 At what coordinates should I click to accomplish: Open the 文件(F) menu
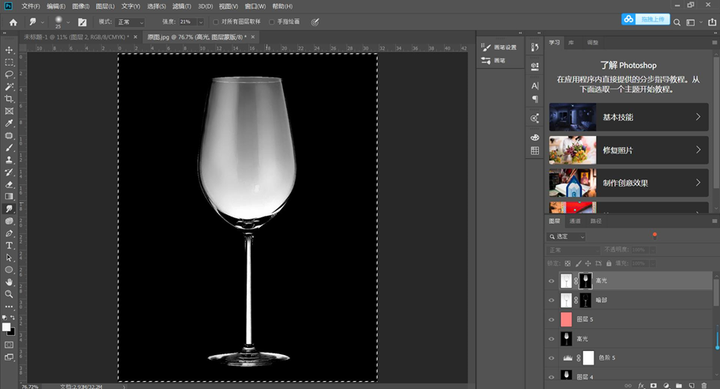point(31,6)
